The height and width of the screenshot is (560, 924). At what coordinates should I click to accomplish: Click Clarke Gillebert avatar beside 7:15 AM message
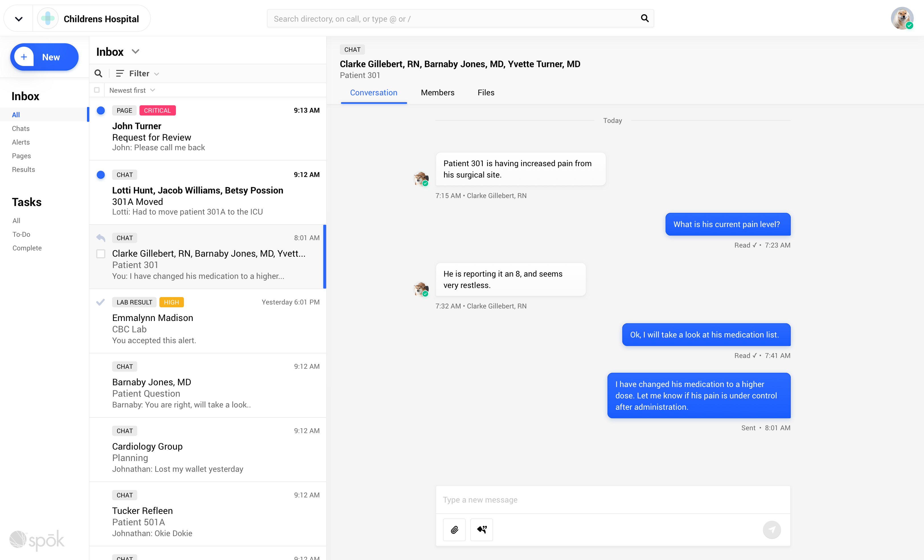pos(421,179)
